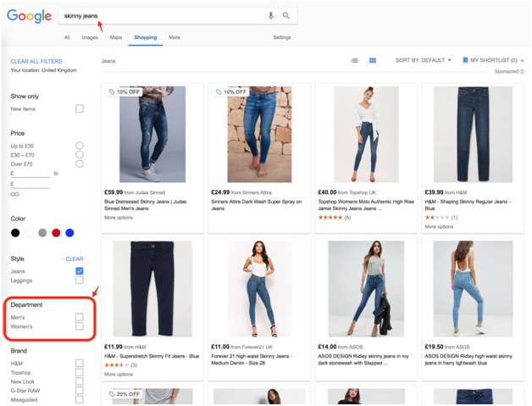Viewport: 532px width, 406px height.
Task: Click the Sponsored info icon
Action: click(x=523, y=72)
